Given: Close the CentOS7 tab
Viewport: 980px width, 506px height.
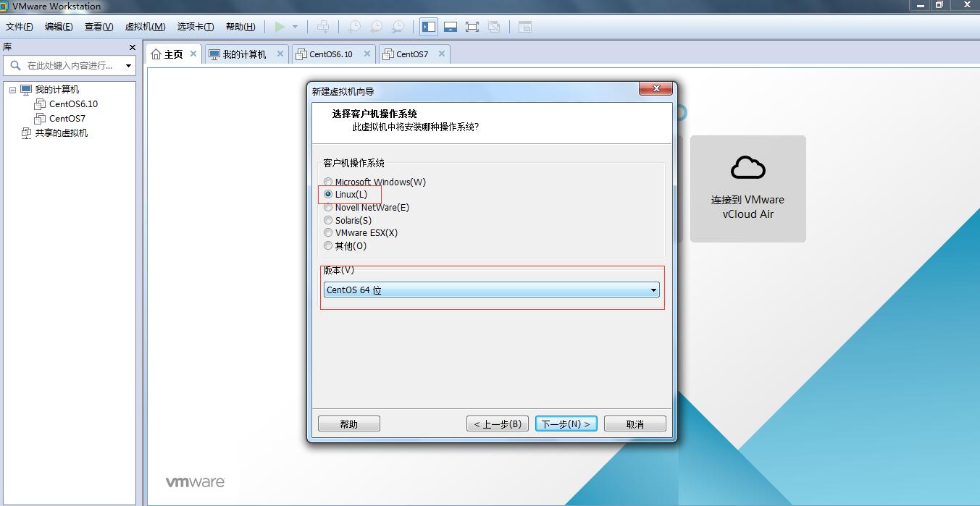Looking at the screenshot, I should tap(442, 54).
